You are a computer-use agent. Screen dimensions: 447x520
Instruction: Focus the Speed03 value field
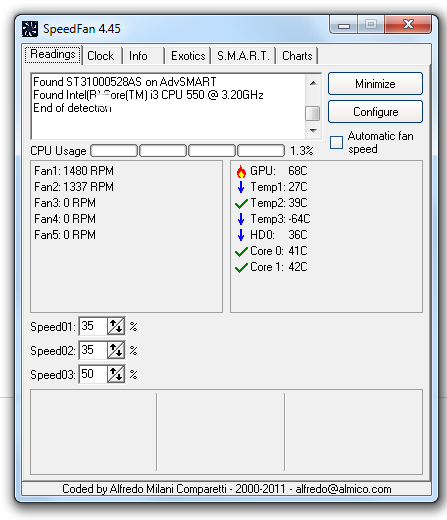[x=93, y=374]
